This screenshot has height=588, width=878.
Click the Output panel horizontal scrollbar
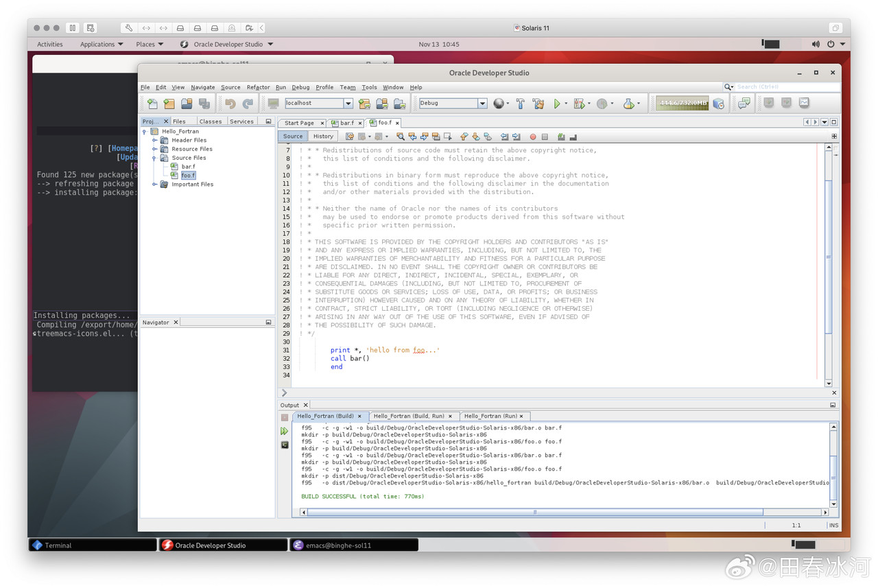pyautogui.click(x=535, y=512)
